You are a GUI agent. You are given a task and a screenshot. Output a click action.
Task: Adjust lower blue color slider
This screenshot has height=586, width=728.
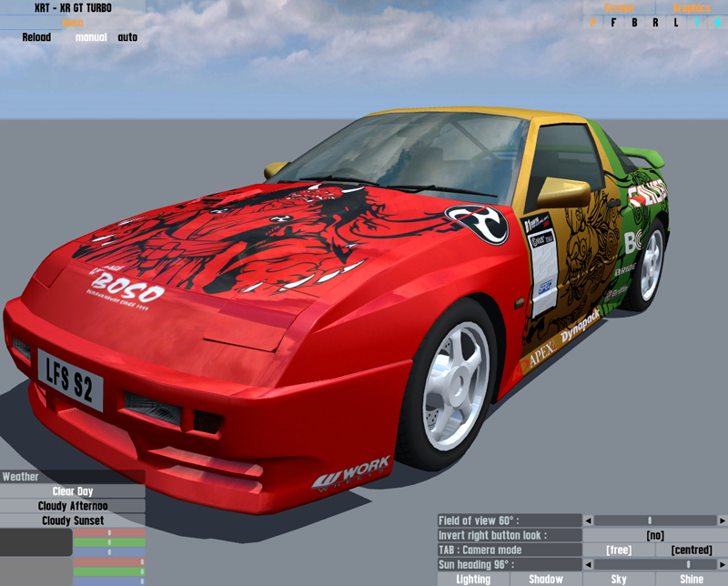[x=109, y=581]
